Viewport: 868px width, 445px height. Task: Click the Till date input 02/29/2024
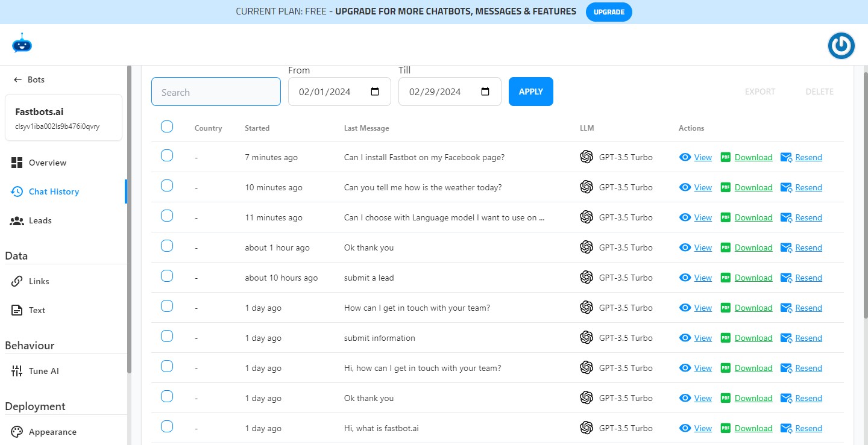pos(450,92)
